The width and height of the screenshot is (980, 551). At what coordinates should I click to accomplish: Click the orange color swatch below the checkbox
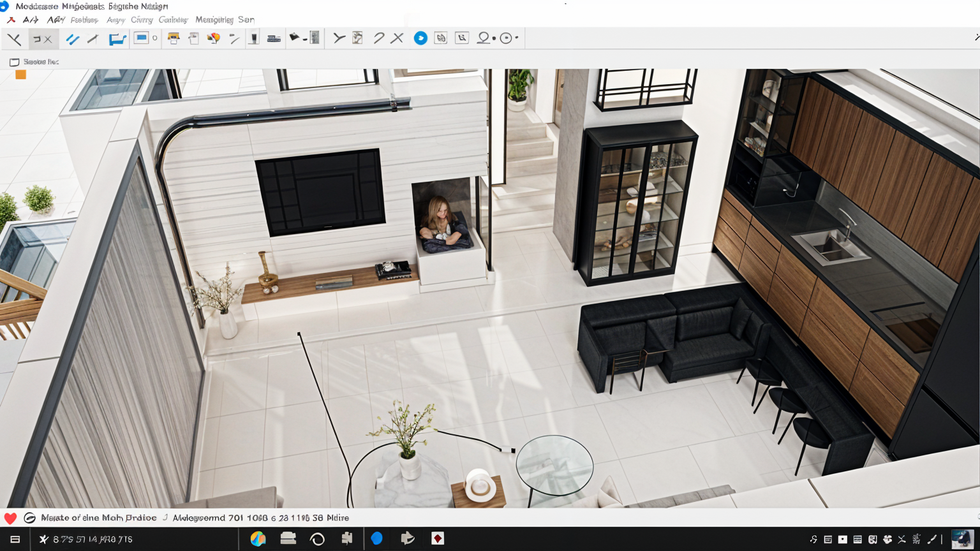(20, 75)
